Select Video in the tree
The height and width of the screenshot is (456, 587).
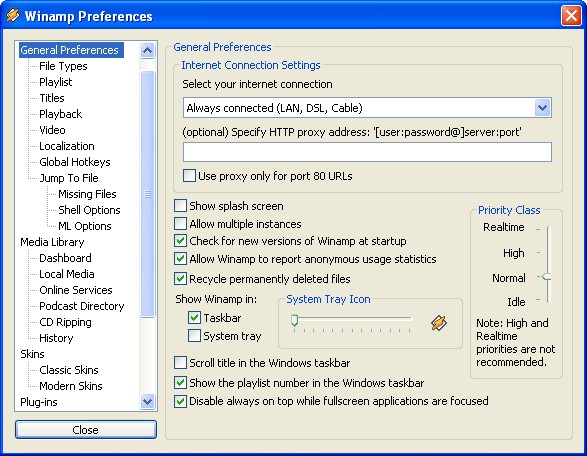[52, 130]
